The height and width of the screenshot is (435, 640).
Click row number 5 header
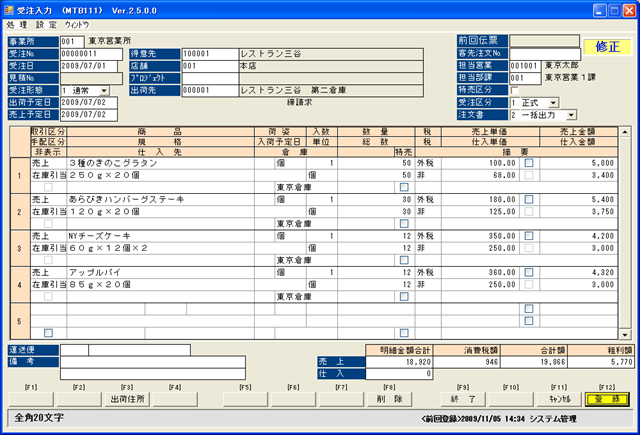[20, 322]
